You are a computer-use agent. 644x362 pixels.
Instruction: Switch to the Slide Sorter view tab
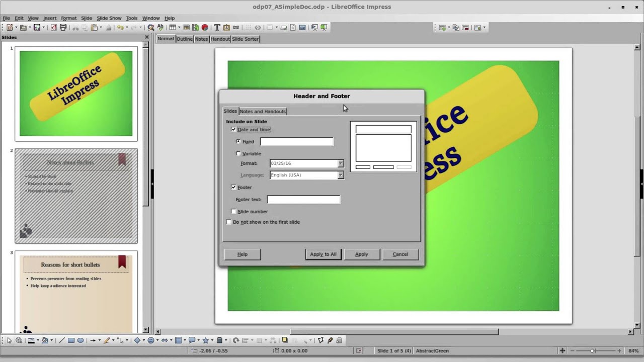[x=245, y=39]
